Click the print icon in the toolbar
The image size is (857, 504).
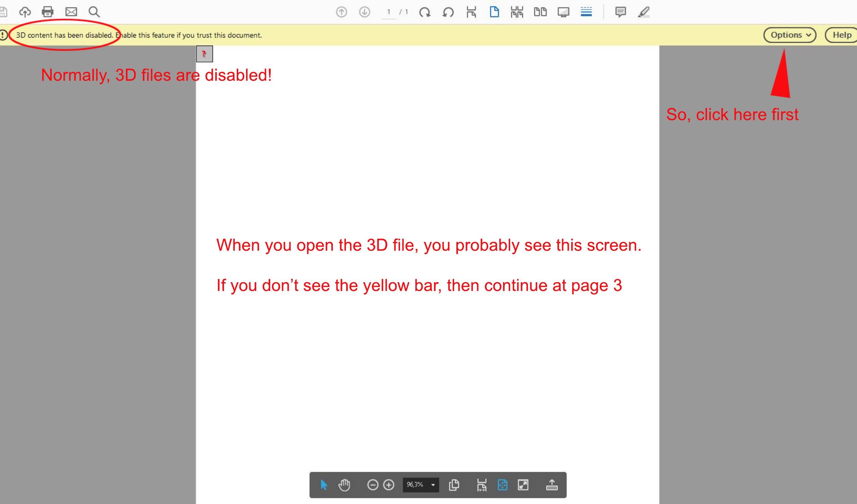(48, 12)
